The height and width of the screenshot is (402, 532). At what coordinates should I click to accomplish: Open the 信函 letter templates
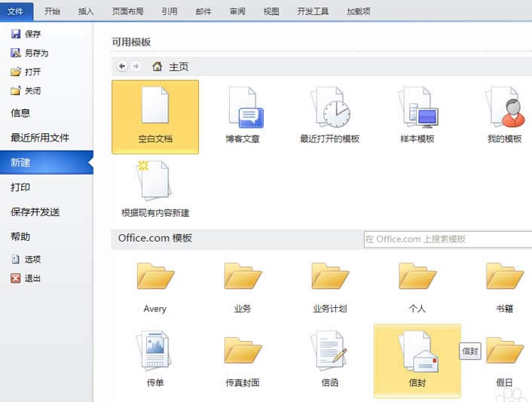pyautogui.click(x=329, y=360)
